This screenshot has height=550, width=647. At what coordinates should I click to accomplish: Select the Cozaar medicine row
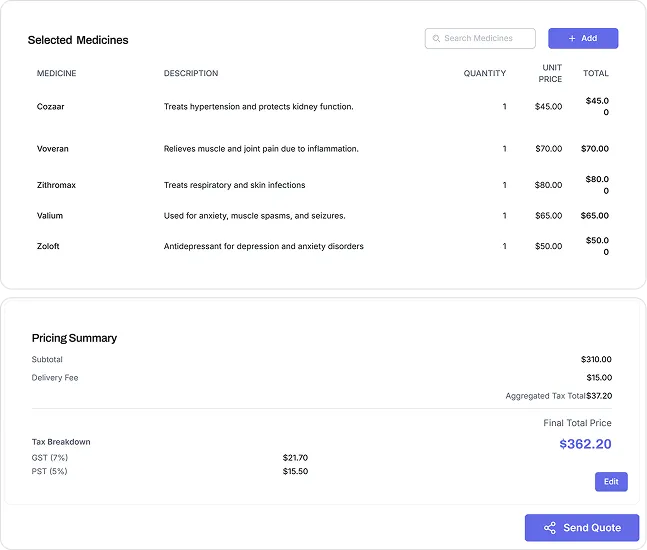click(x=51, y=107)
